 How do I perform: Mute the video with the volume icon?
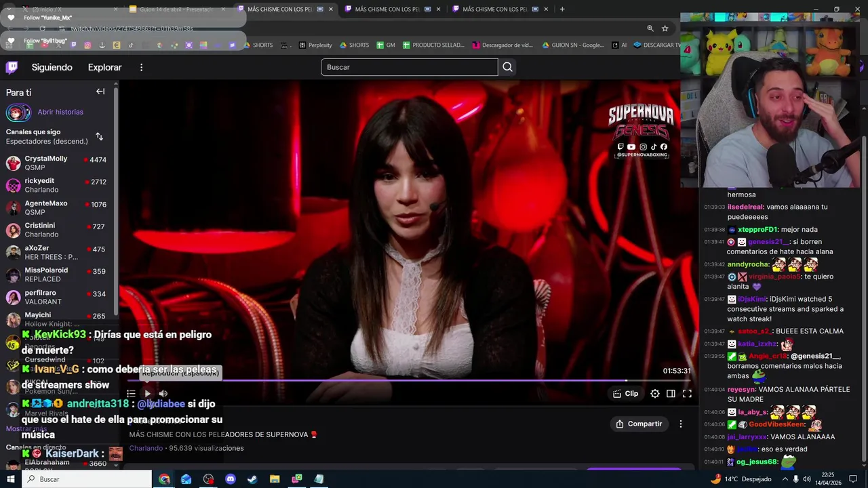[163, 393]
